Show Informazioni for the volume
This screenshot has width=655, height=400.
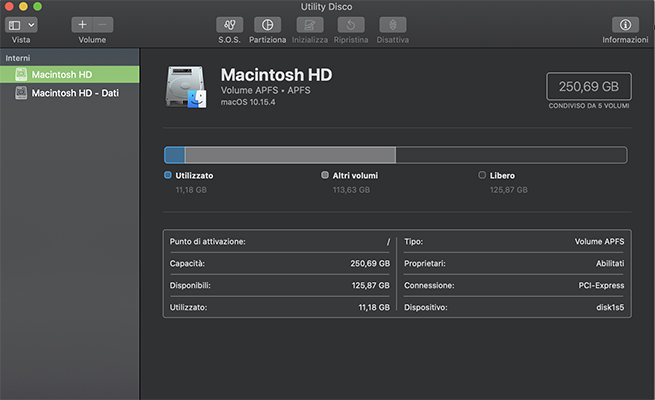pyautogui.click(x=625, y=25)
